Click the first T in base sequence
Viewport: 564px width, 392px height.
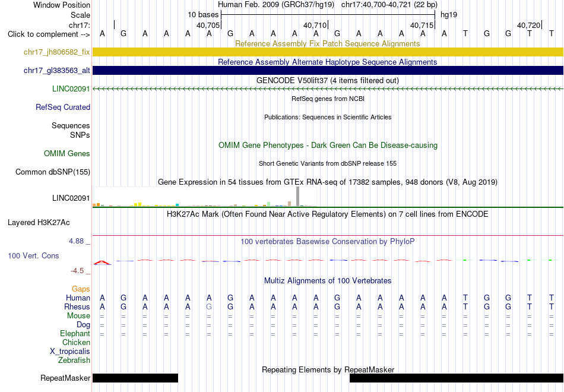[465, 34]
